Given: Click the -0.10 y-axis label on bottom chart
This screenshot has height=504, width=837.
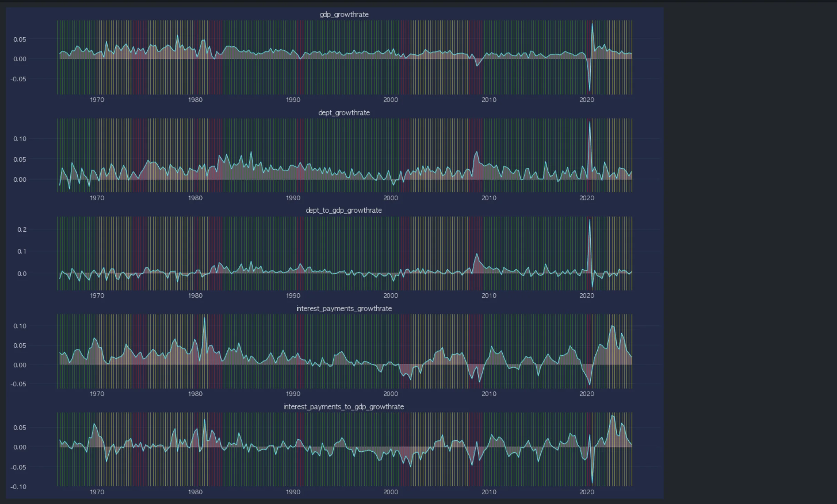Looking at the screenshot, I should pyautogui.click(x=18, y=487).
